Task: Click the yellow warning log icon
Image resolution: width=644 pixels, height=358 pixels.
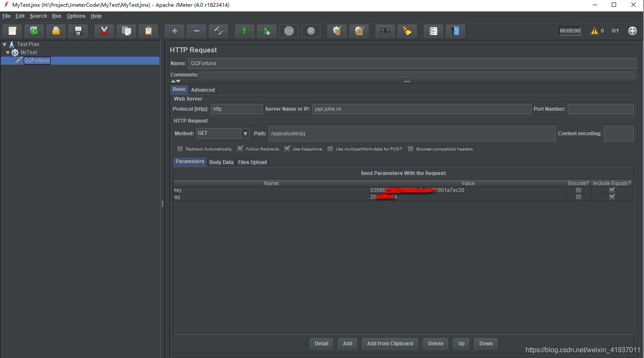Action: (594, 31)
